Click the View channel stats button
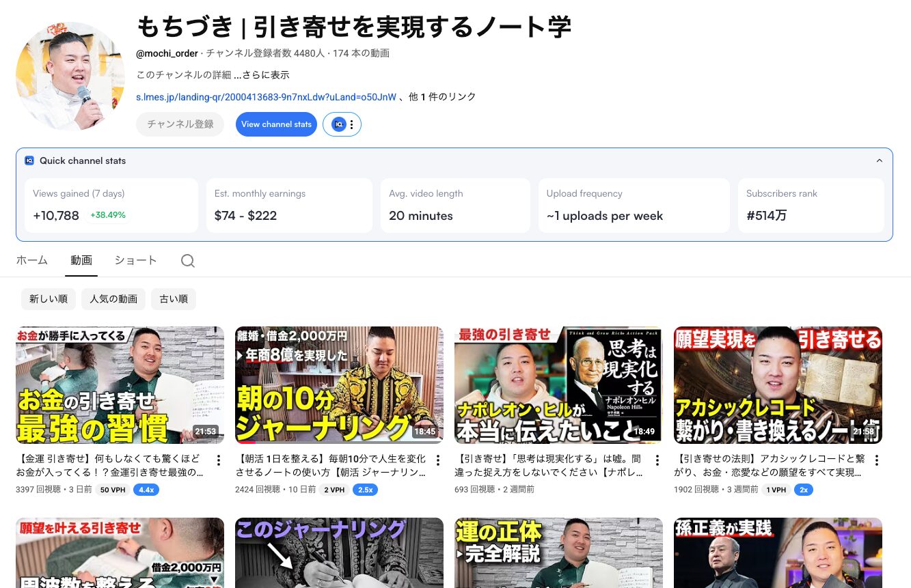This screenshot has width=911, height=588. pyautogui.click(x=276, y=124)
